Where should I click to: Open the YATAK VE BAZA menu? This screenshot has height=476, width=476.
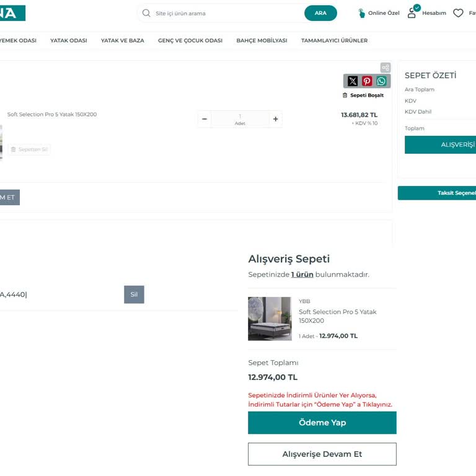pyautogui.click(x=122, y=40)
